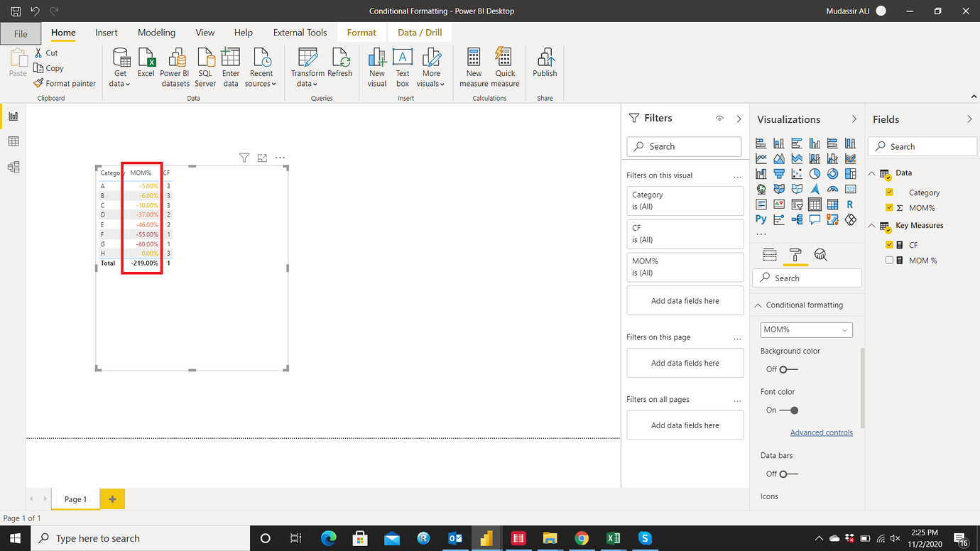Open the Analytics pane
The image size is (980, 551).
[x=821, y=255]
